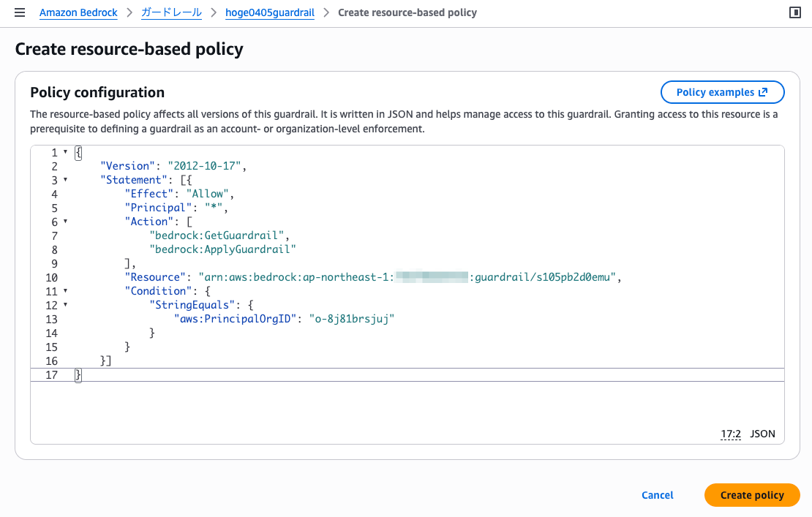
Task: Collapse the root JSON object fold arrow
Action: 65,152
